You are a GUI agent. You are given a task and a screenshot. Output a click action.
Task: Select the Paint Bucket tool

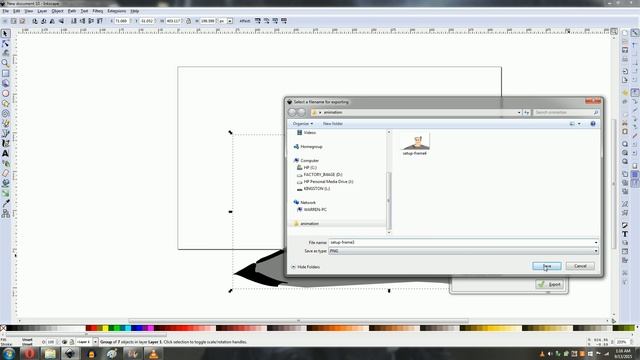[x=5, y=183]
